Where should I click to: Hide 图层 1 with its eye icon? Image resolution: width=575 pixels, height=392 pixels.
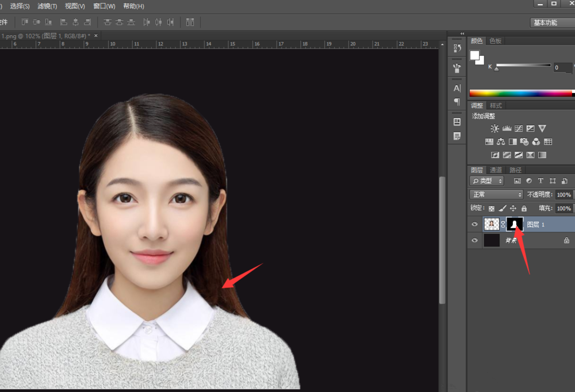(x=474, y=224)
